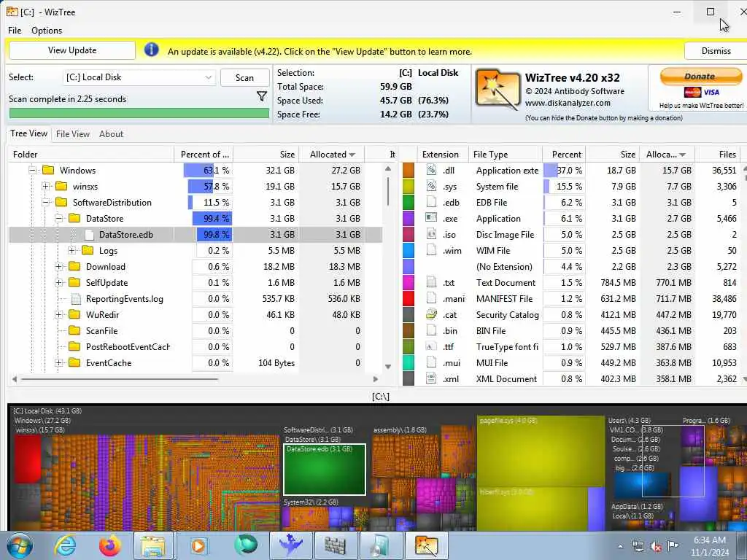
Task: Open the media player taskbar icon
Action: (x=198, y=545)
